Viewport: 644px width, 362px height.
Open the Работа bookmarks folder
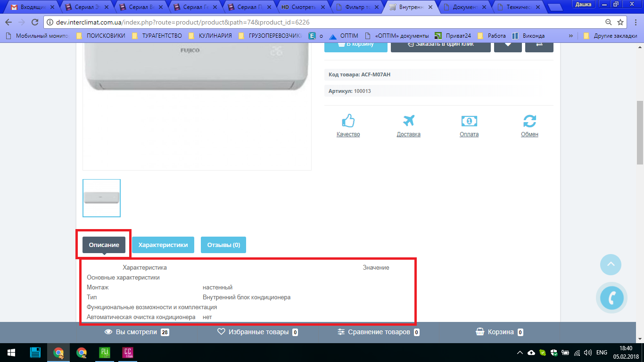coord(492,35)
